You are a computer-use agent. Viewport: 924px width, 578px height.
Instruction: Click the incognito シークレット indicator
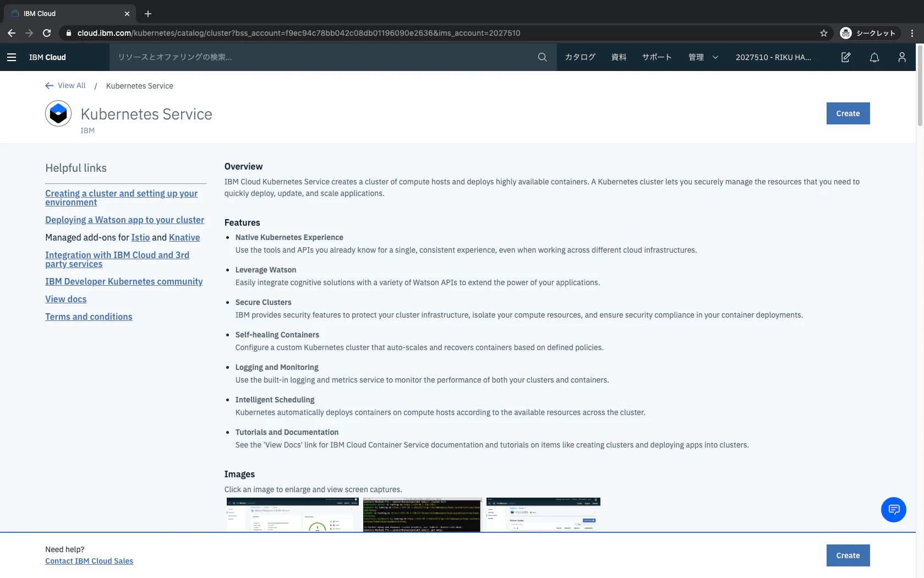coord(870,33)
